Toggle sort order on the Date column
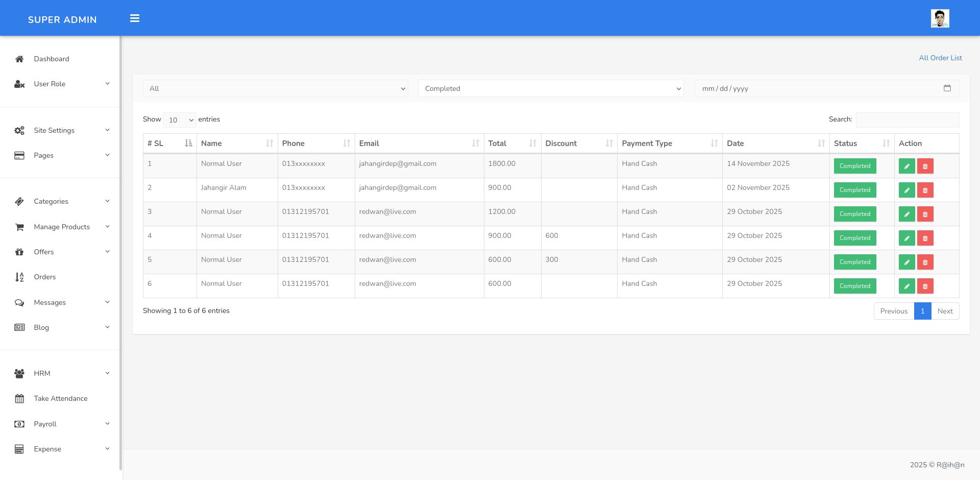The height and width of the screenshot is (480, 980). click(x=775, y=143)
